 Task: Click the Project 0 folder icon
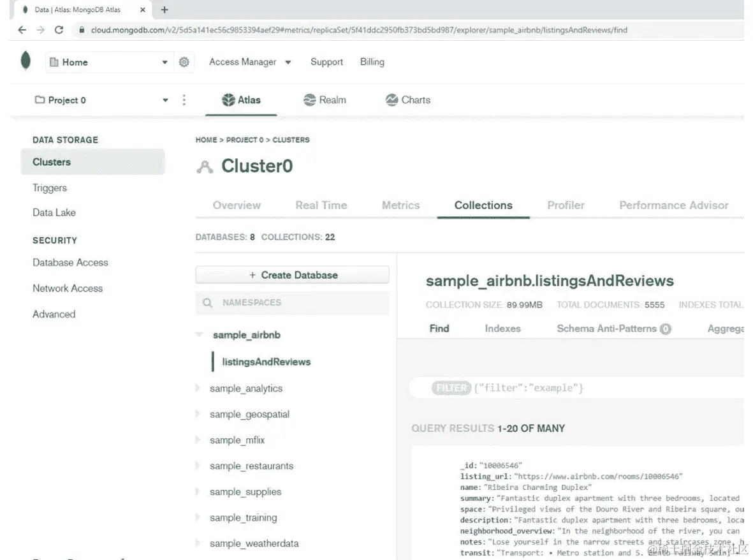[x=38, y=99]
